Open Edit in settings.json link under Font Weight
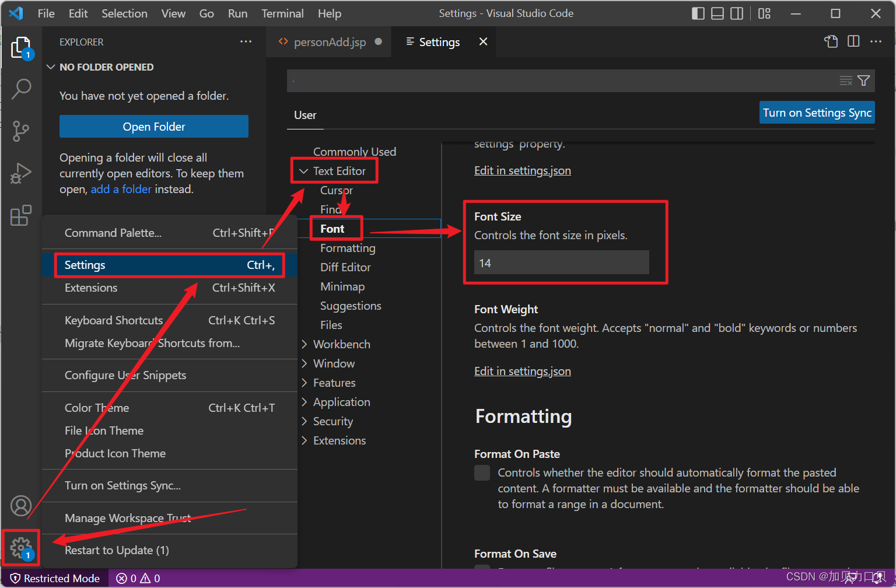Screen dimensions: 896x588 523,371
